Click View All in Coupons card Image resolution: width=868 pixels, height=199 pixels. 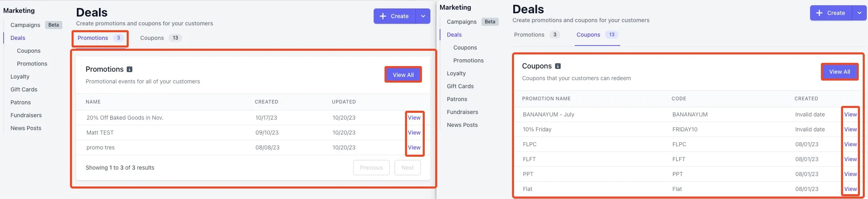pyautogui.click(x=839, y=72)
